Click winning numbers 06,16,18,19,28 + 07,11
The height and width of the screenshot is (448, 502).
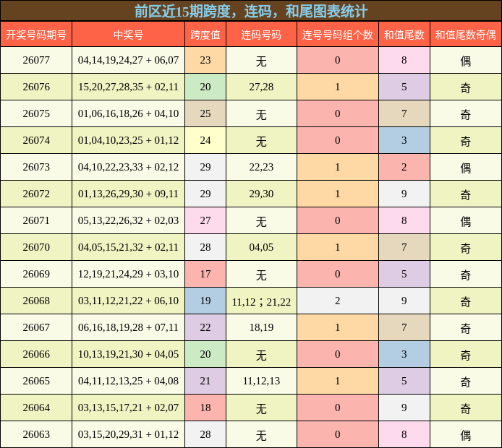(x=128, y=327)
